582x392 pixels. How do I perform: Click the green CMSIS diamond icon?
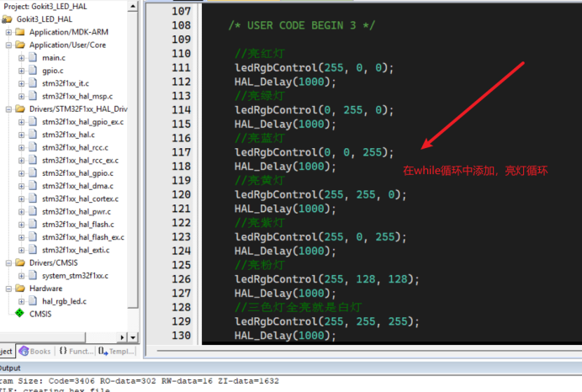19,313
